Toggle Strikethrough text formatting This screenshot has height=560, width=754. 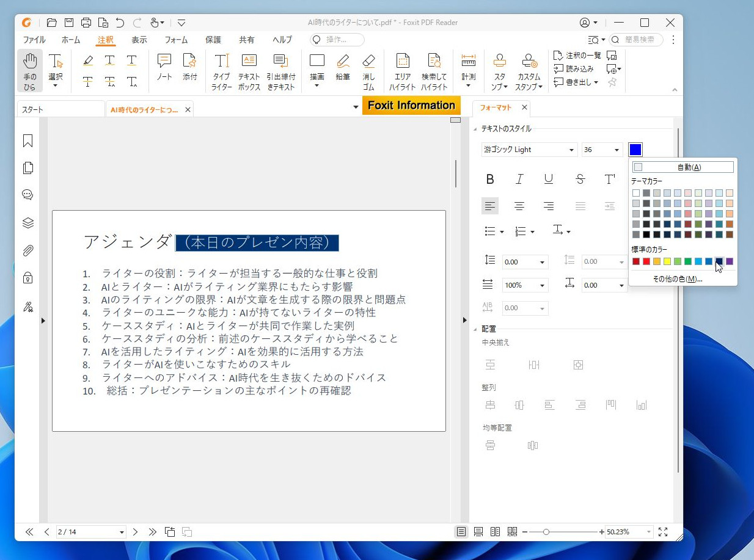pyautogui.click(x=580, y=179)
